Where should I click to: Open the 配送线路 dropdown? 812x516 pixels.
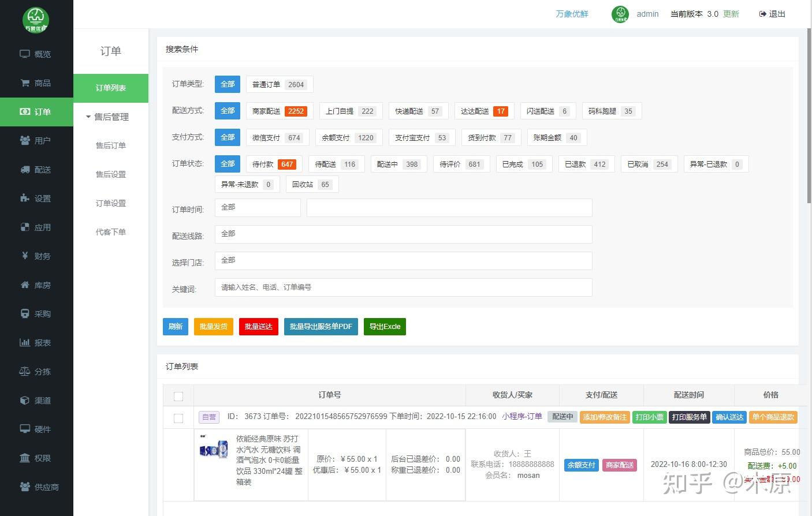click(403, 234)
